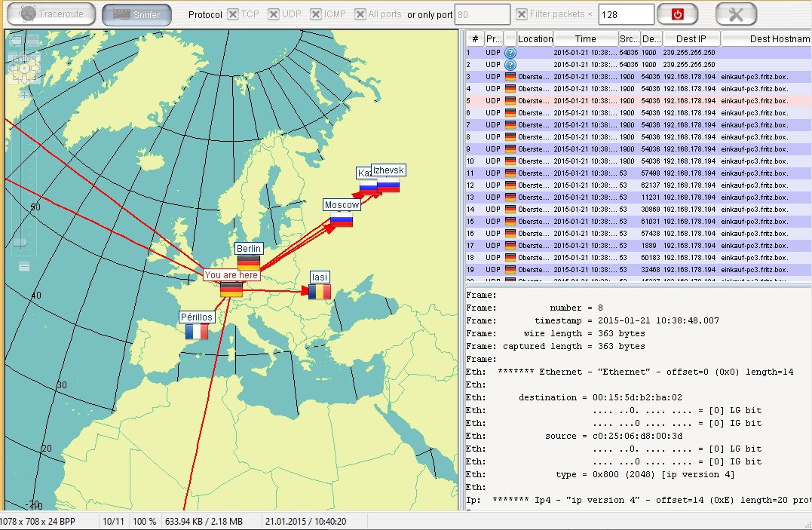812x530 pixels.
Task: Toggle the All ports checkbox
Action: click(x=361, y=14)
